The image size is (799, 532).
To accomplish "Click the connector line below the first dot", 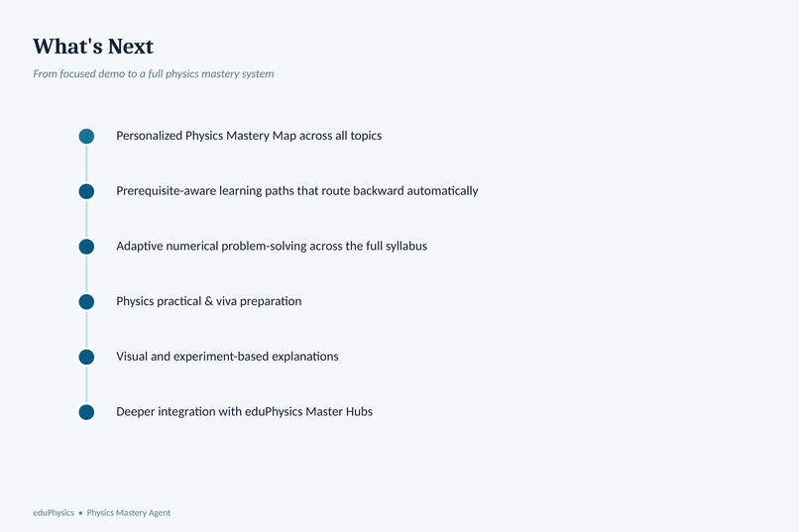I will coord(86,163).
